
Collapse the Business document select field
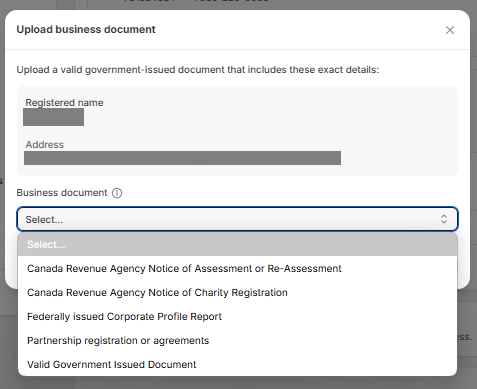tap(237, 219)
